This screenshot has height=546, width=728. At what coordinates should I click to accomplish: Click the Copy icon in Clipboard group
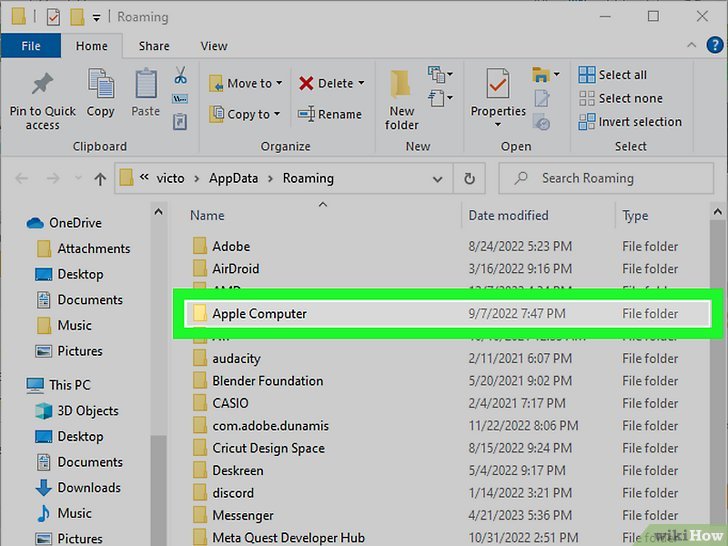pyautogui.click(x=100, y=84)
